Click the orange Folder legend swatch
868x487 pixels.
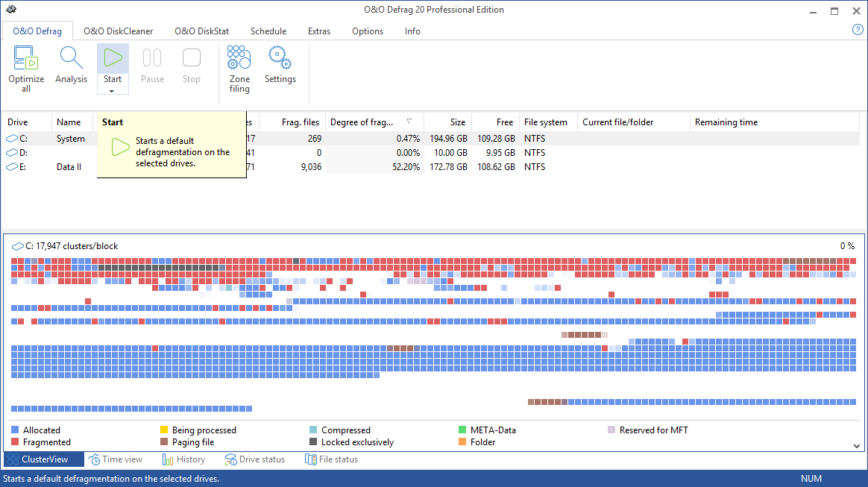pyautogui.click(x=462, y=442)
